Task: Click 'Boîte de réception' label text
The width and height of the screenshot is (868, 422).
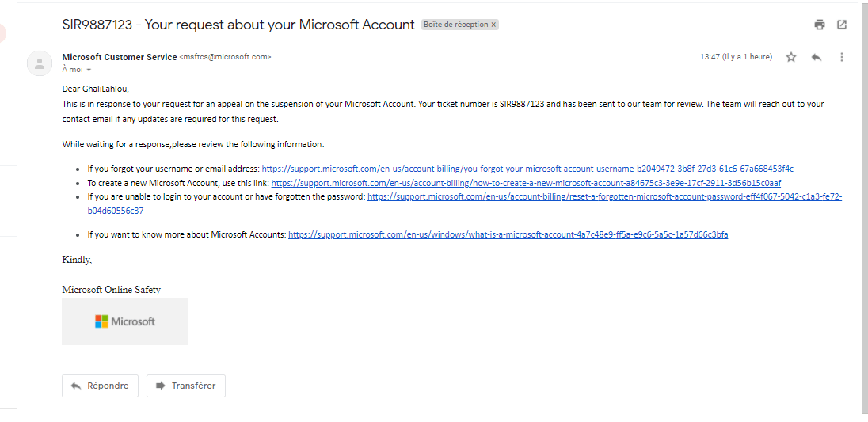Action: (x=456, y=25)
